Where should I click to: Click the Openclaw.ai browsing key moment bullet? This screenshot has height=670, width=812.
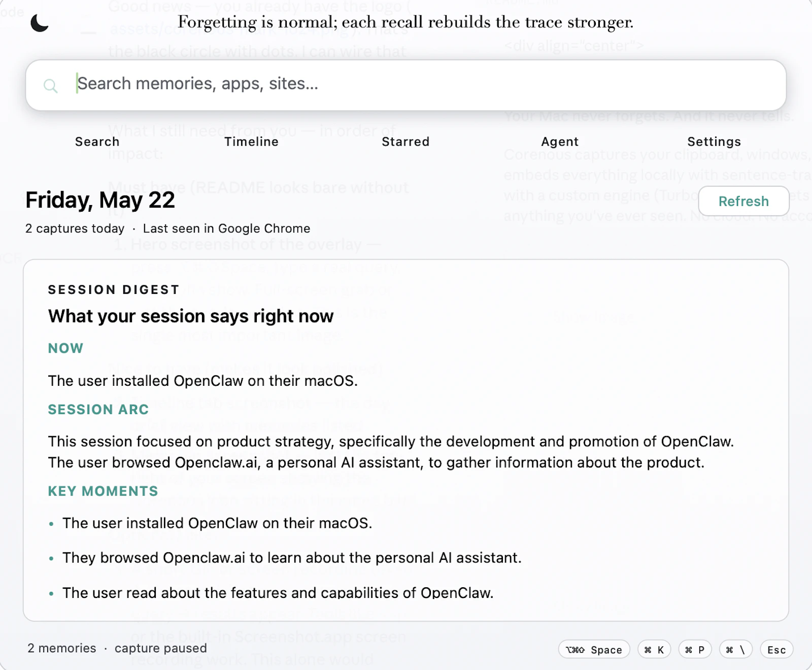292,558
